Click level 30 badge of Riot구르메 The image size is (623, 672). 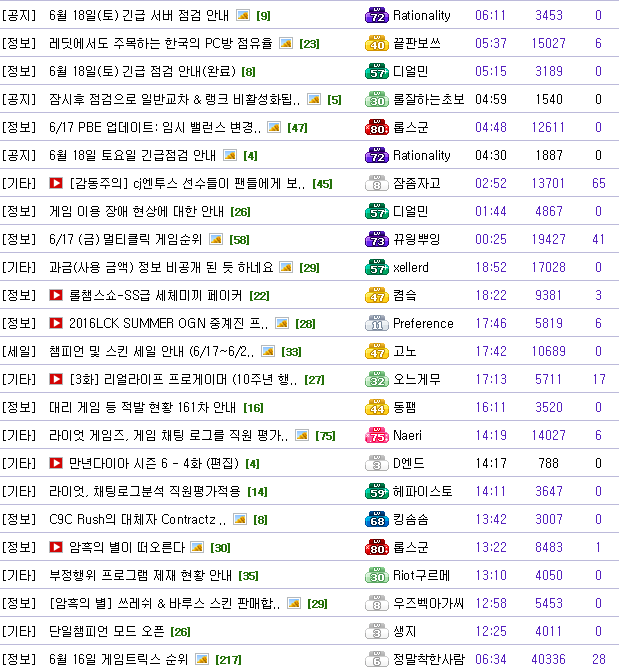coord(377,576)
